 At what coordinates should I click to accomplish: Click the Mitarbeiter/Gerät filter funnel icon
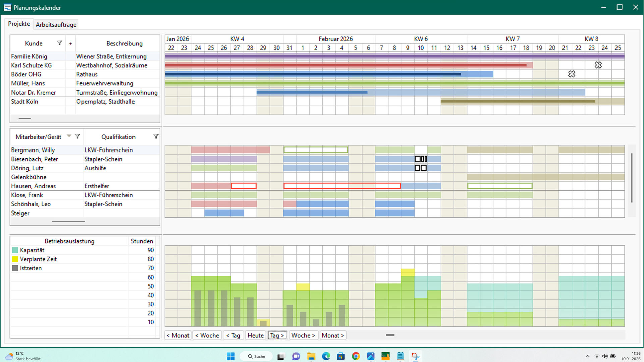78,136
